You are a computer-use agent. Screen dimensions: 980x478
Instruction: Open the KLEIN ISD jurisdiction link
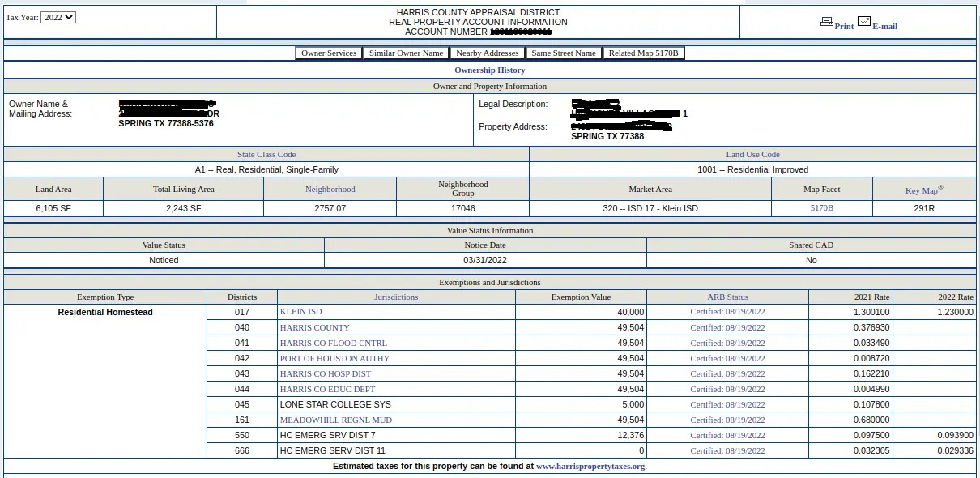pyautogui.click(x=301, y=312)
